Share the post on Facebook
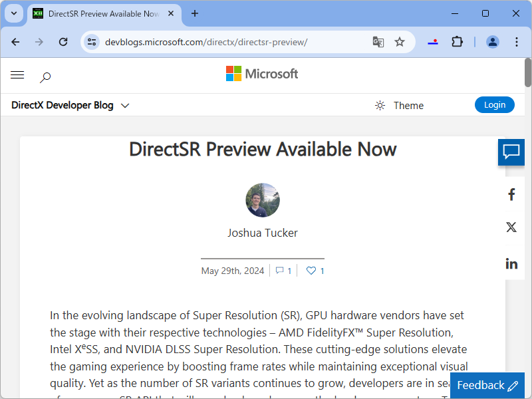 point(511,194)
